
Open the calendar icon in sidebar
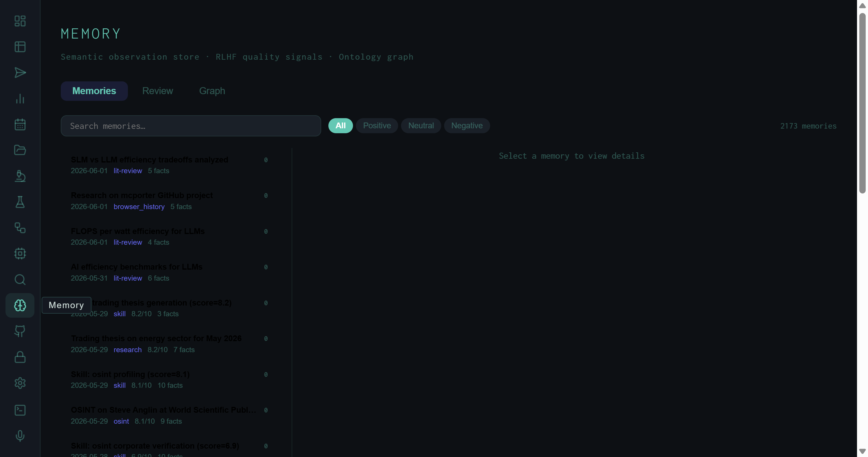click(20, 125)
